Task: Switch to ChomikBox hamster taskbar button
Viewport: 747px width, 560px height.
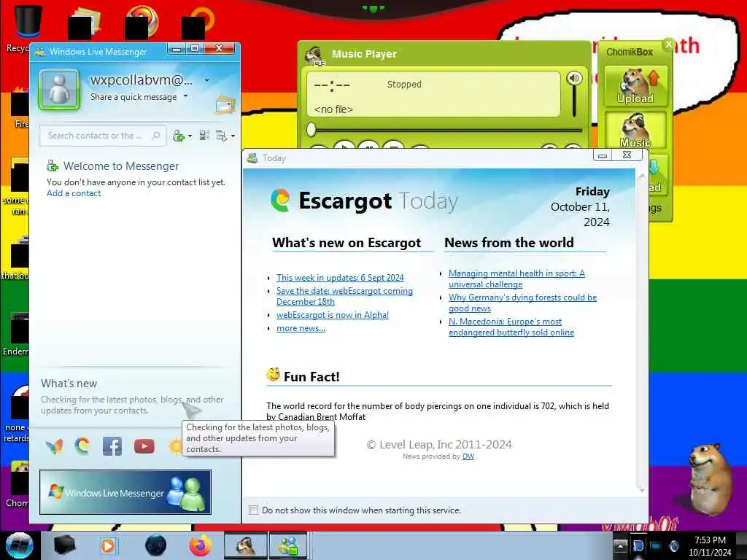Action: [246, 545]
